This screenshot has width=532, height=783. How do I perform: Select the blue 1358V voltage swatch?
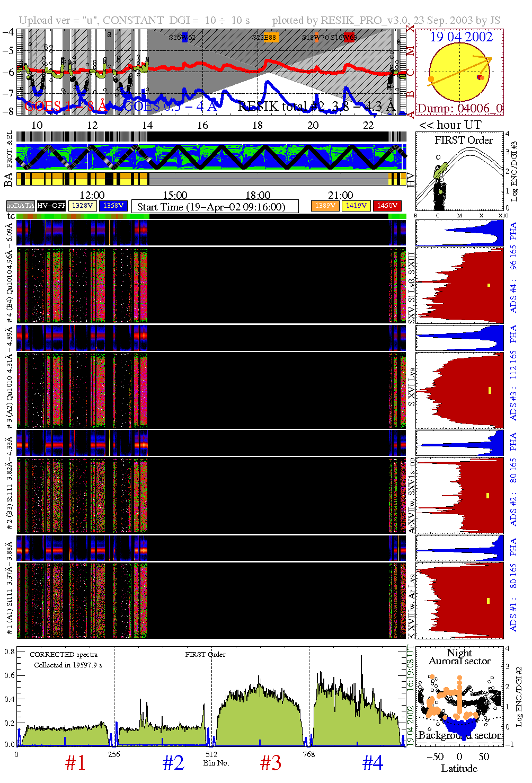pos(113,206)
